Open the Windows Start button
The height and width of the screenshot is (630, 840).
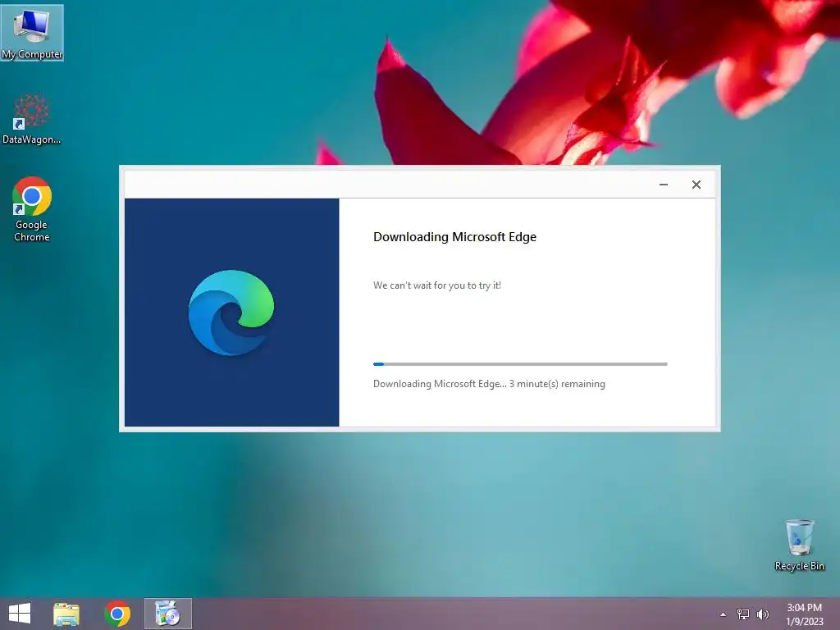(x=20, y=614)
